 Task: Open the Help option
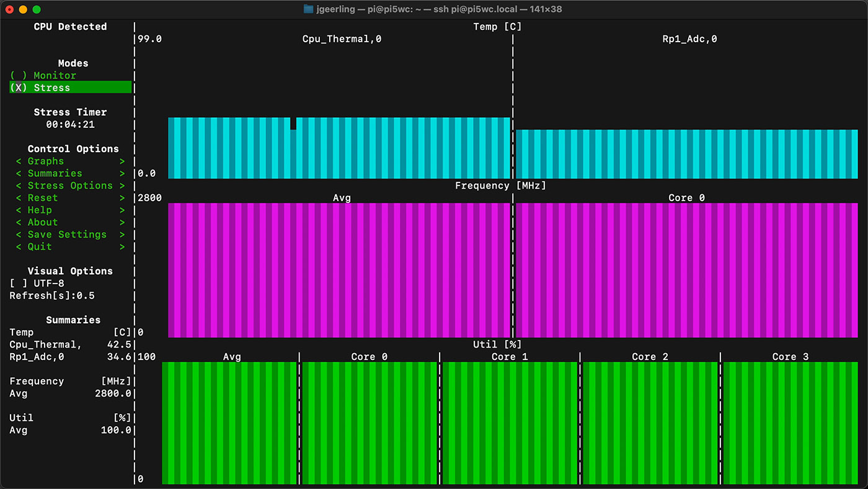70,210
